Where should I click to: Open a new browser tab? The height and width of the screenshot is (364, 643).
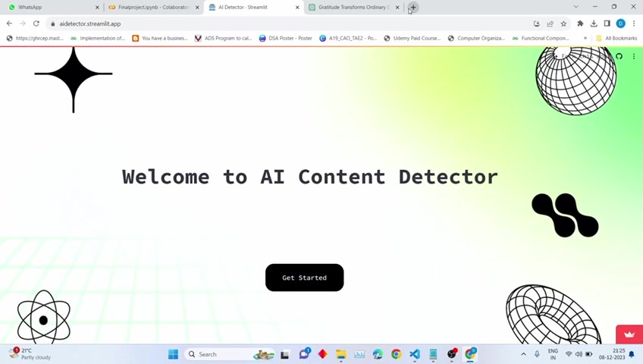(x=413, y=8)
